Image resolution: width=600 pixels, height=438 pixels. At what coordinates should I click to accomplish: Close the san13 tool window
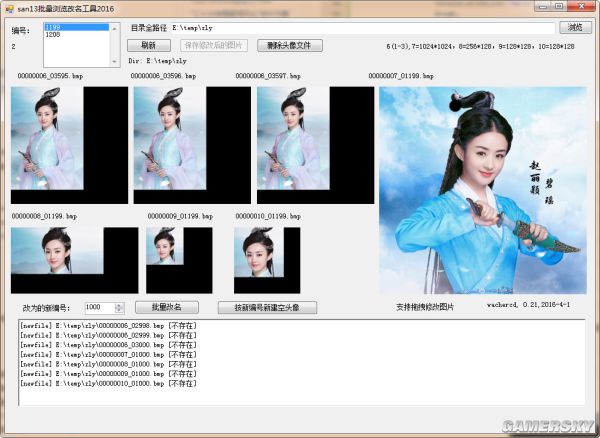point(581,6)
